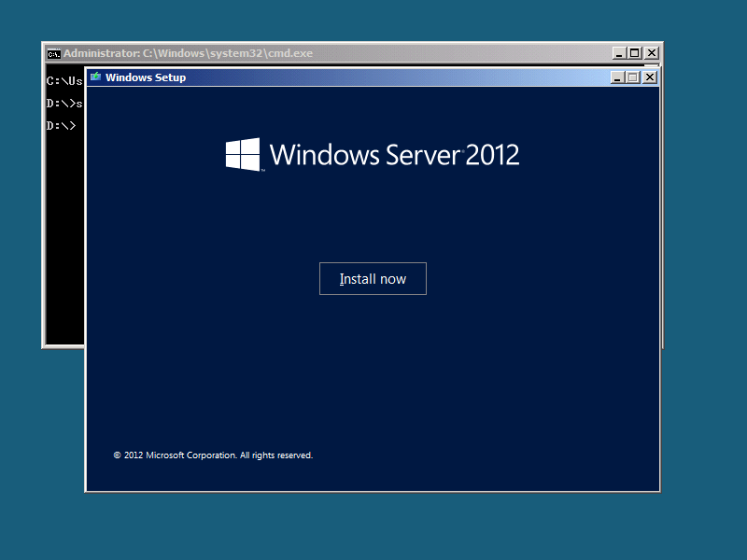The image size is (747, 560).
Task: Click the Install now button
Action: click(373, 278)
